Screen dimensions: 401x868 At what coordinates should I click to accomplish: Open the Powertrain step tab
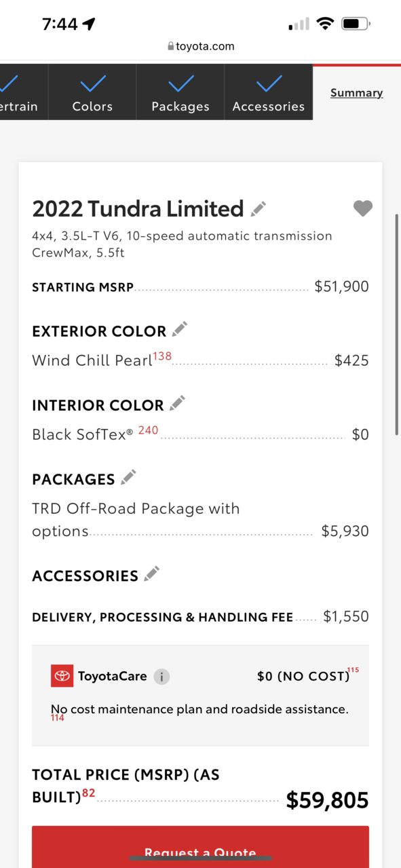[x=24, y=92]
